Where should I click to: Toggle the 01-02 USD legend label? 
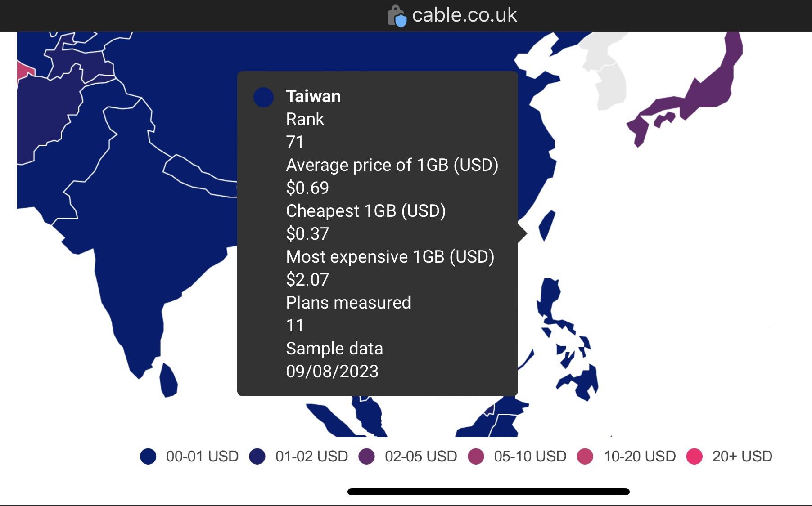(x=311, y=456)
